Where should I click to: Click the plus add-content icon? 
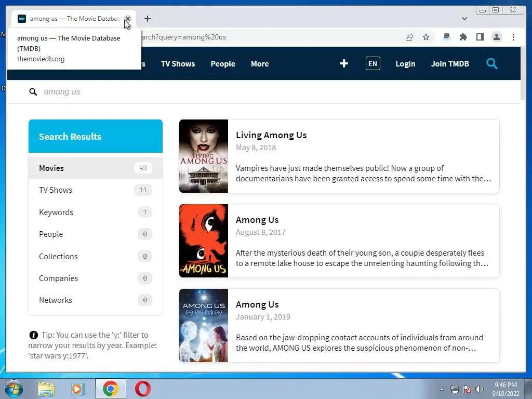pos(344,63)
